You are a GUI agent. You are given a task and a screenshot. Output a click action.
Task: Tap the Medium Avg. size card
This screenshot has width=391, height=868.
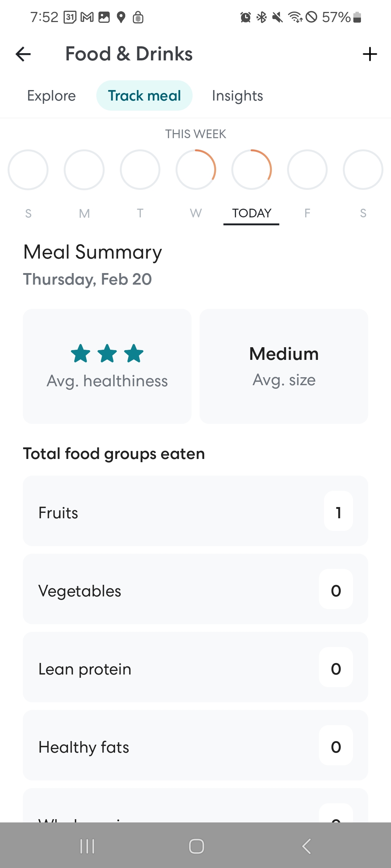(284, 366)
